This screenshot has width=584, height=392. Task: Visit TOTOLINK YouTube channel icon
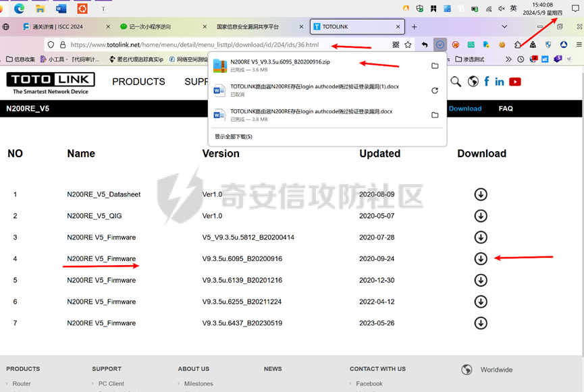[515, 82]
